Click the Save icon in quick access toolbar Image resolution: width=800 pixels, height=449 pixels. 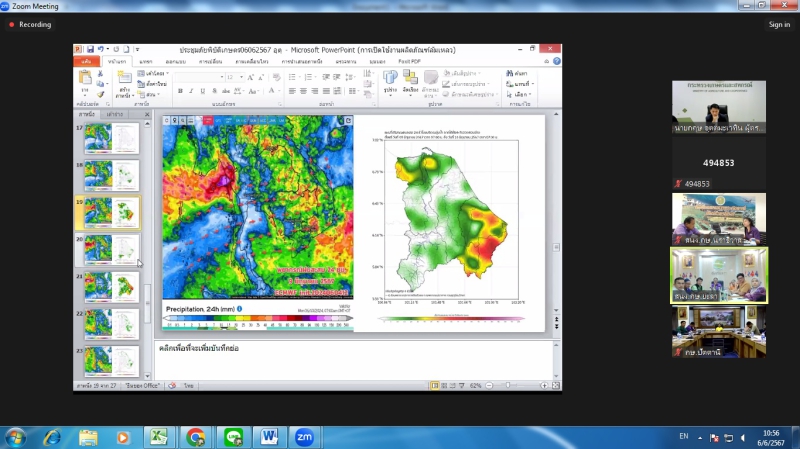[90, 49]
